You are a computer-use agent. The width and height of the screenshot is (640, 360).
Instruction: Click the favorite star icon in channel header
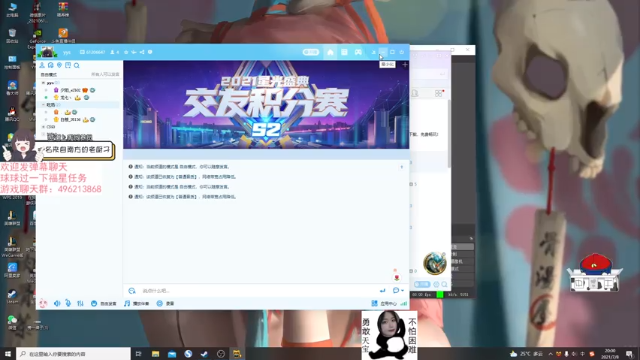tap(126, 52)
